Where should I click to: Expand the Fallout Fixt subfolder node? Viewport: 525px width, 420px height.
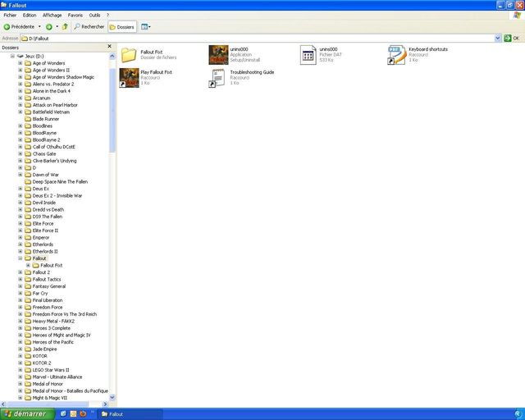coord(29,265)
